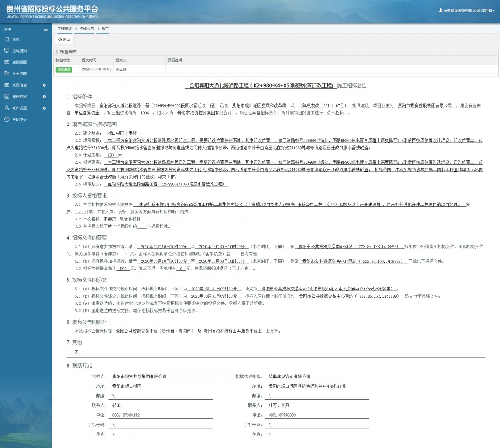This screenshot has width=500, height=448.
Task: Expand the 帐户设置 submenu arrow
Action: coord(45,108)
